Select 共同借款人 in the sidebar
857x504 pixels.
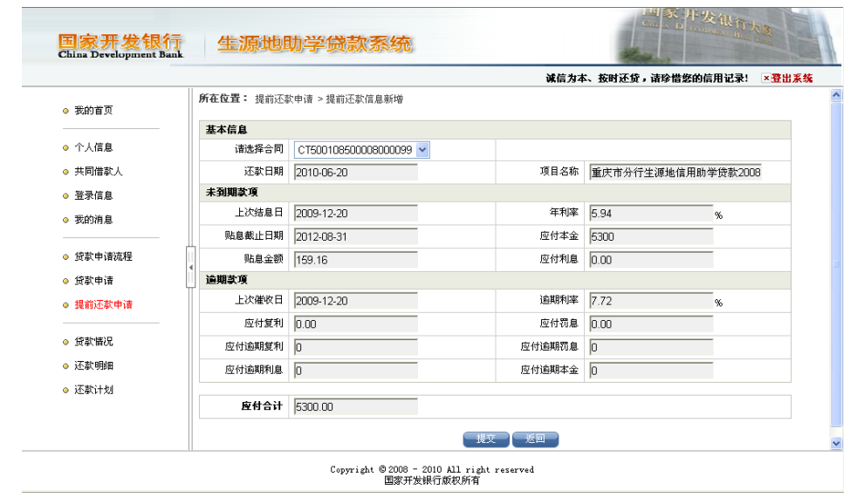pos(99,172)
